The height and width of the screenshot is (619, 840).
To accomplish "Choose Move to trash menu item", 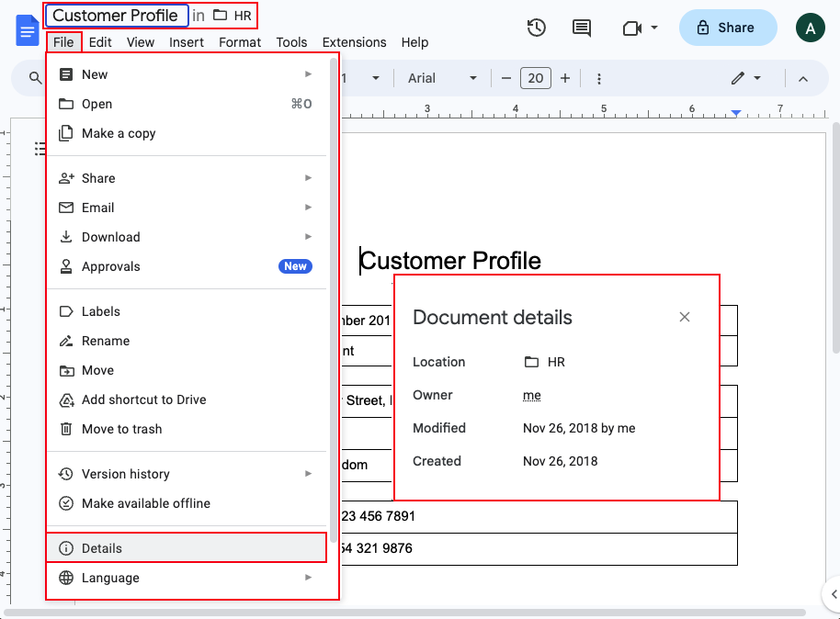I will click(121, 429).
